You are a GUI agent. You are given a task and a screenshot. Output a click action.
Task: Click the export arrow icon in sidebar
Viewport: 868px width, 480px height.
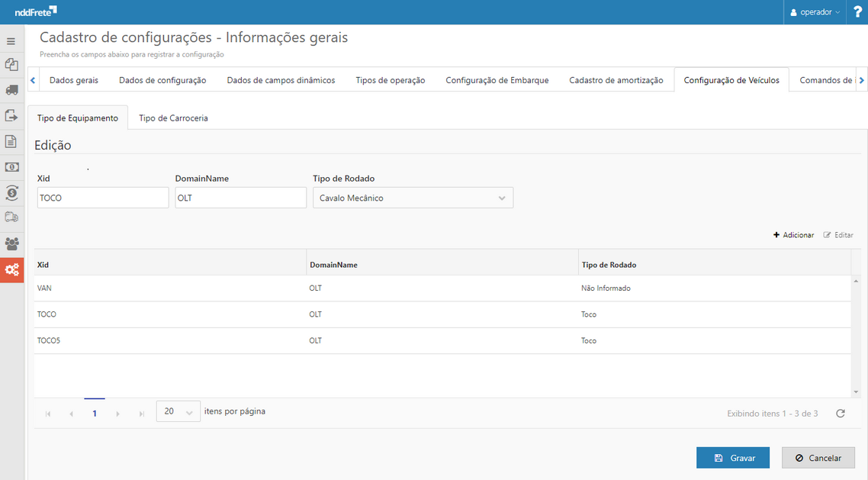[x=11, y=115]
